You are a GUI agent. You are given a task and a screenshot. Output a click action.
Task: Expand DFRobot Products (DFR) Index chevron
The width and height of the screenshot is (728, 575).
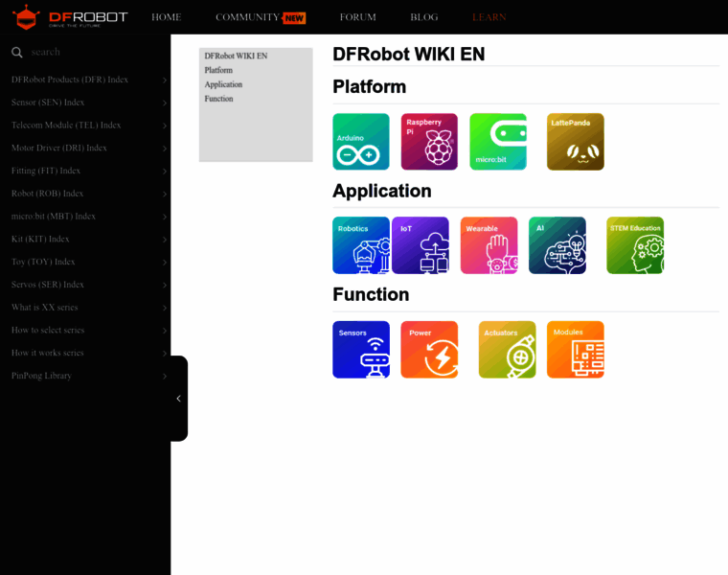point(165,80)
